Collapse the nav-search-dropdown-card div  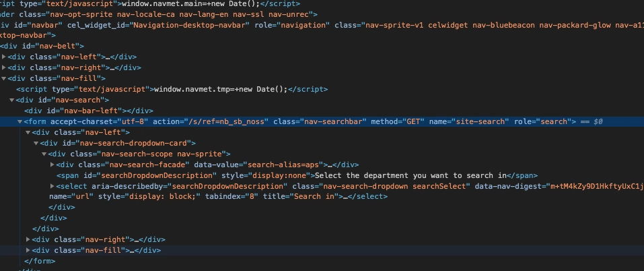click(36, 143)
